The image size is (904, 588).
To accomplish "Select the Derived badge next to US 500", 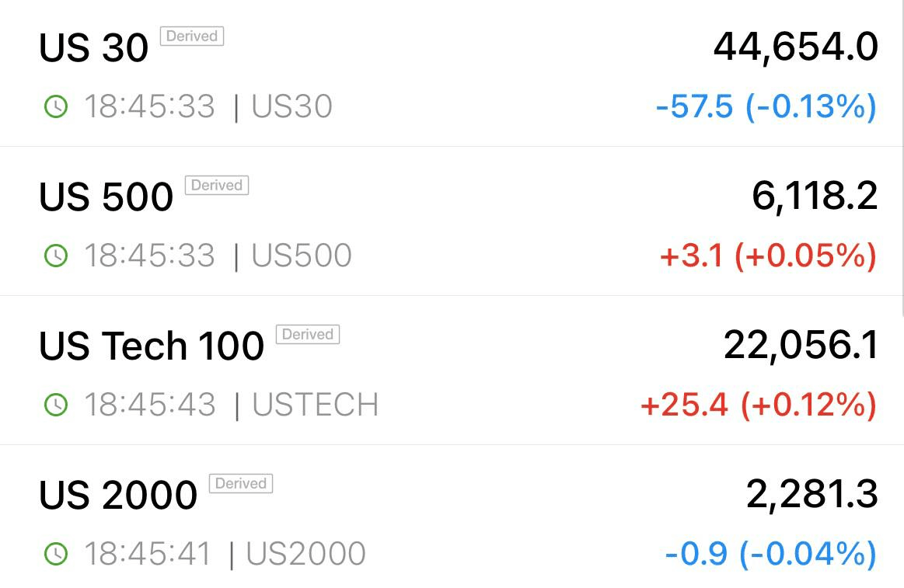I will click(217, 186).
